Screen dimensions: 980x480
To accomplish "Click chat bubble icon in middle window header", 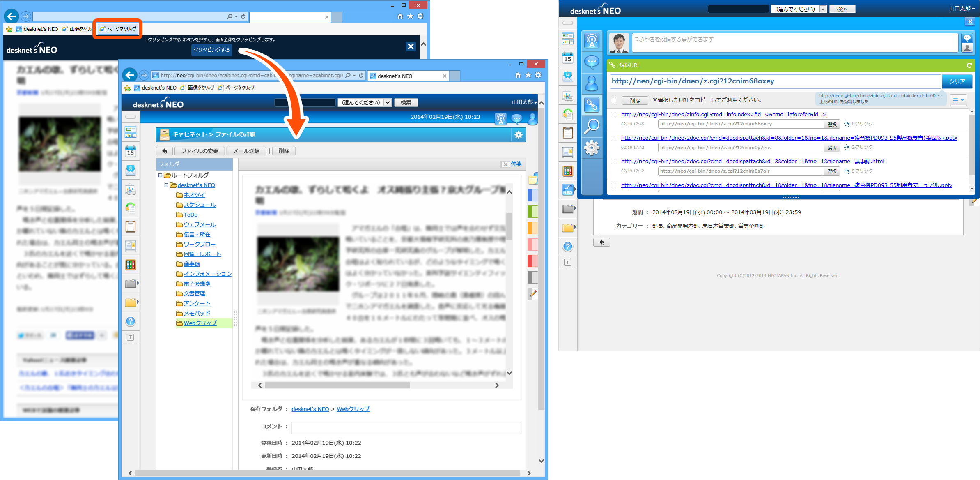I will click(x=516, y=119).
